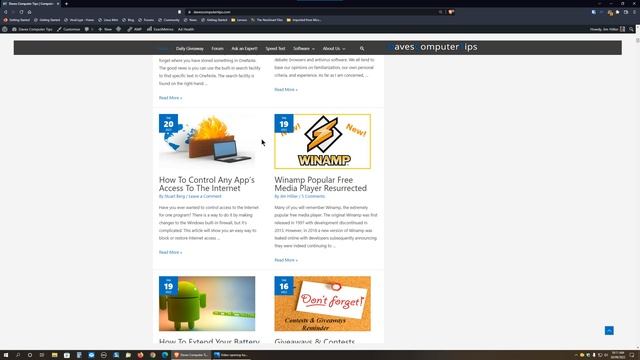Screen dimensions: 640x360
Task: Click the Daves Computer Tips site logo
Action: click(432, 47)
